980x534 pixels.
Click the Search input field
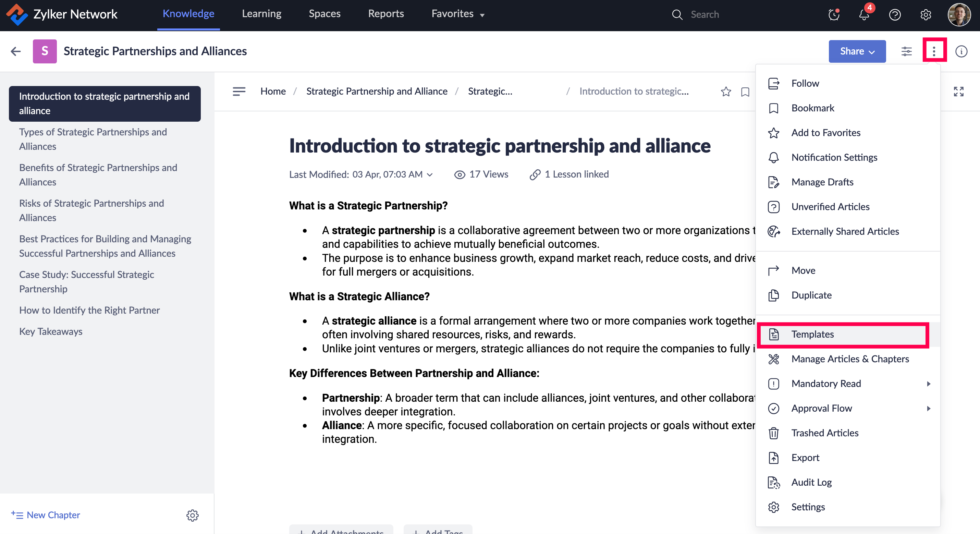pos(723,14)
